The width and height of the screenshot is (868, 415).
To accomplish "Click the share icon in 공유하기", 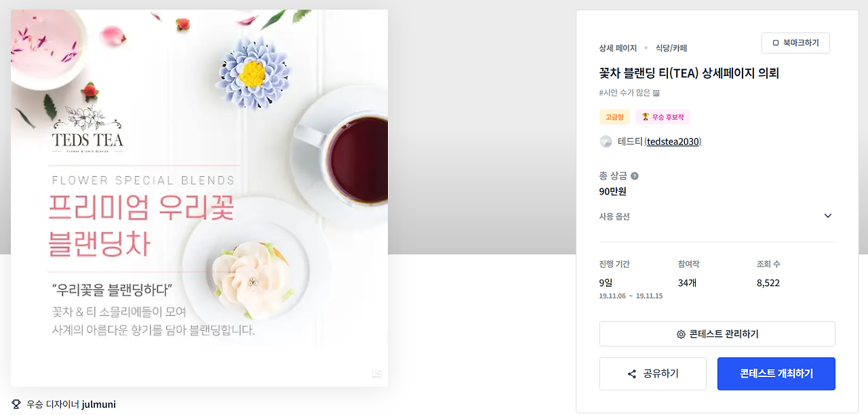I will 632,374.
